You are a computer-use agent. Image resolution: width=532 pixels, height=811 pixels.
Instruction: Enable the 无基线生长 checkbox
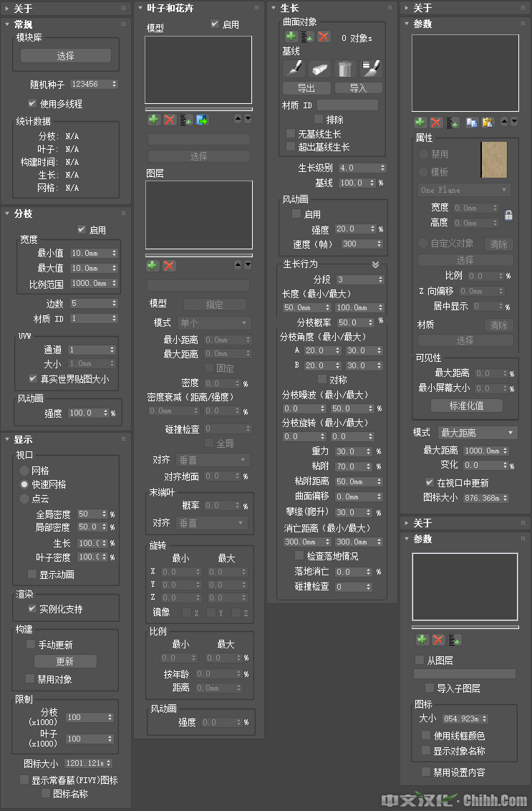click(291, 134)
